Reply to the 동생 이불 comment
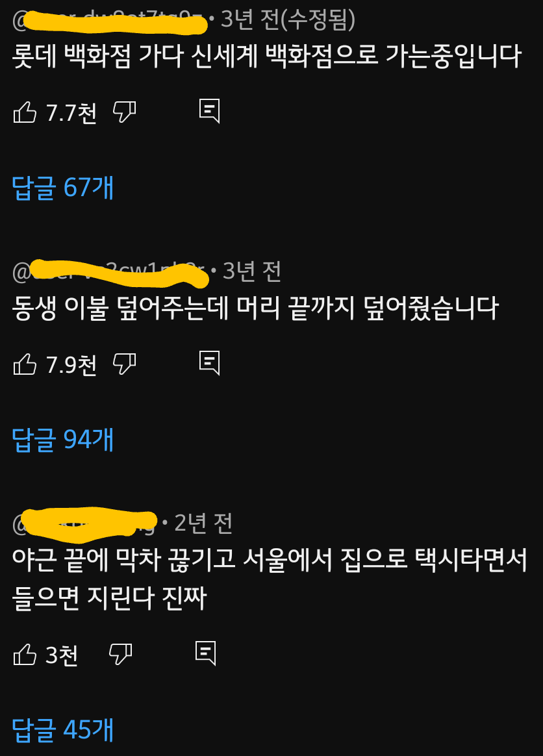The width and height of the screenshot is (543, 756). tap(209, 363)
